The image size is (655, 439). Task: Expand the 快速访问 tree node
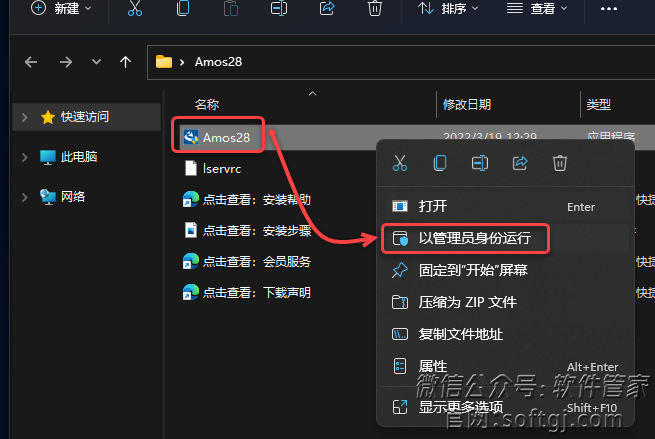click(x=24, y=117)
